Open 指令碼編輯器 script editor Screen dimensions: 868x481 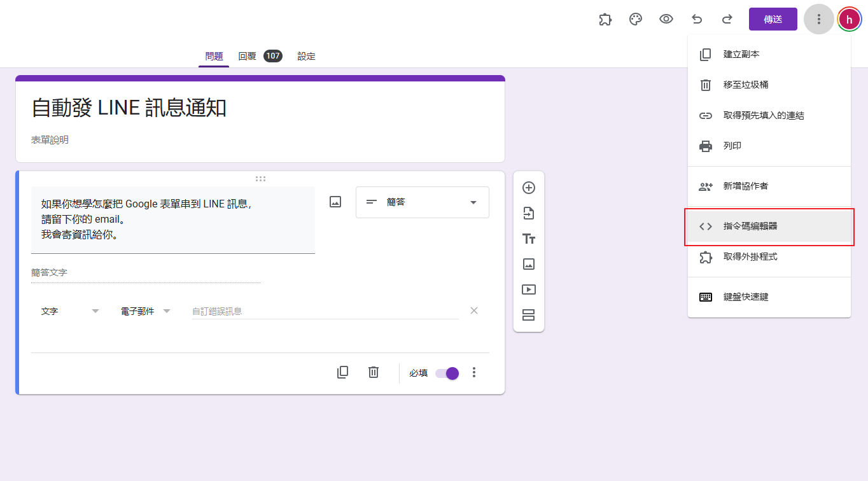pyautogui.click(x=769, y=227)
